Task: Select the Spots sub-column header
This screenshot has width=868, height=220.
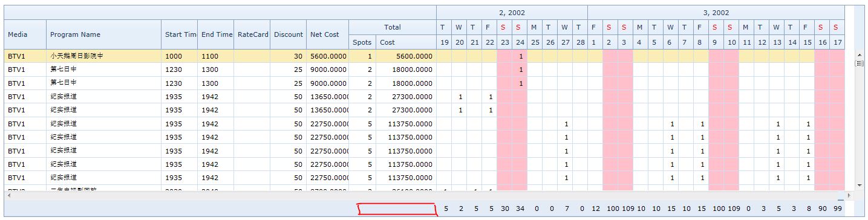Action: click(x=362, y=42)
